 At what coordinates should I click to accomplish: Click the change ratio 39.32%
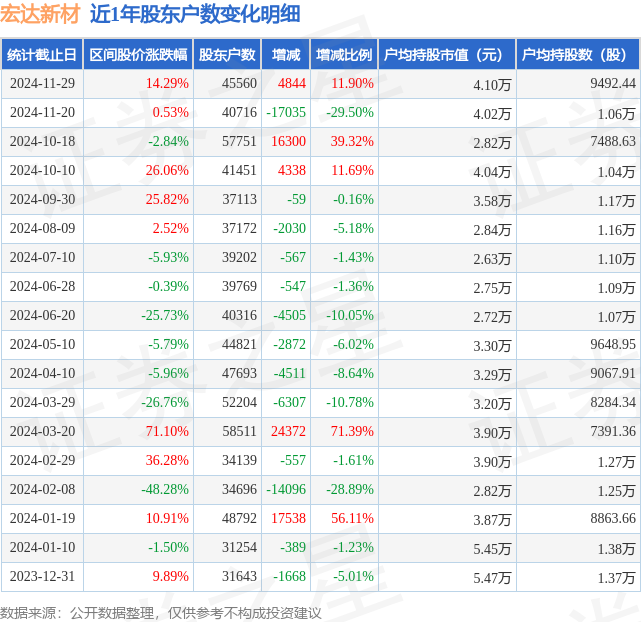[352, 141]
